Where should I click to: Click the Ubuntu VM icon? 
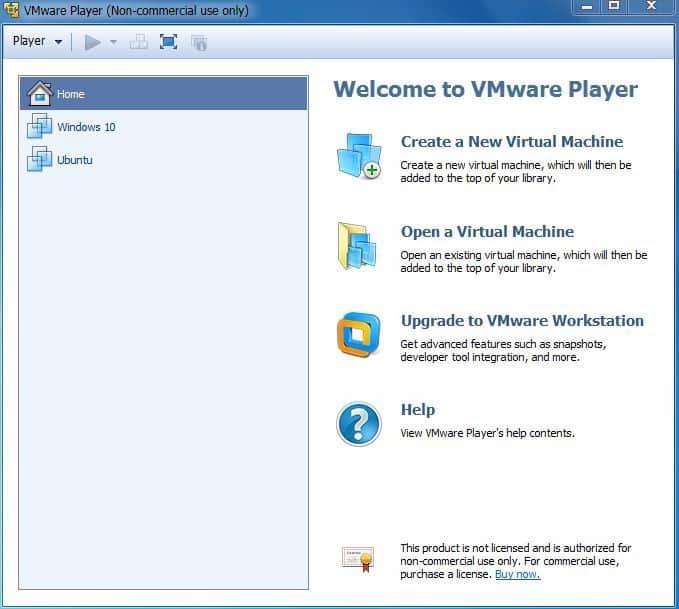tap(39, 159)
